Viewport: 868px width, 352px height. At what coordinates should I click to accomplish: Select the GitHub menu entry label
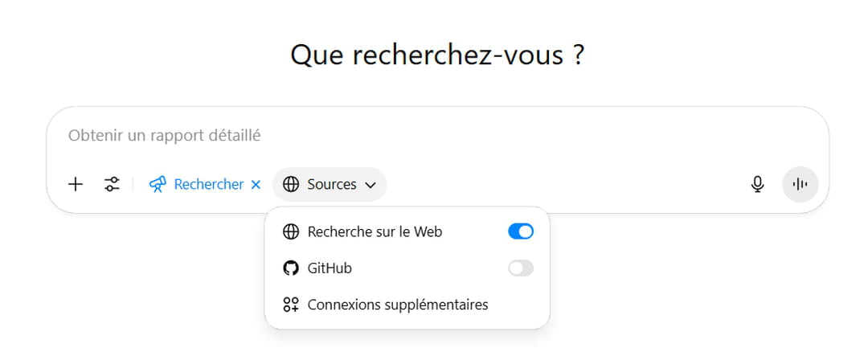[330, 268]
